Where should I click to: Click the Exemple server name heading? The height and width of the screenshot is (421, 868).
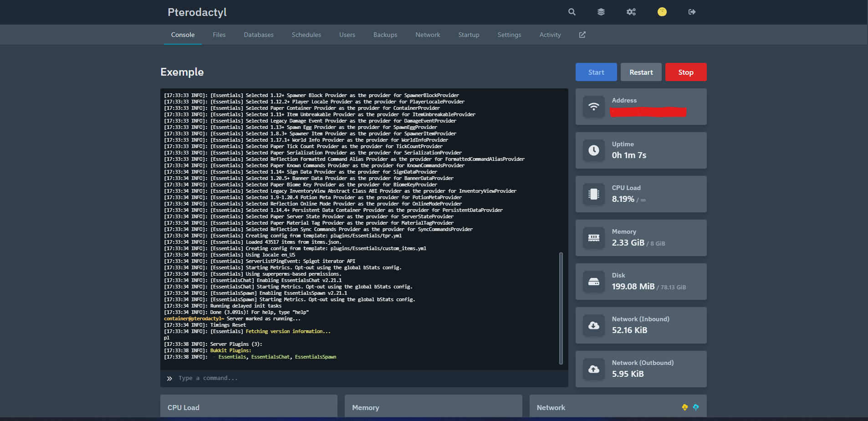182,72
